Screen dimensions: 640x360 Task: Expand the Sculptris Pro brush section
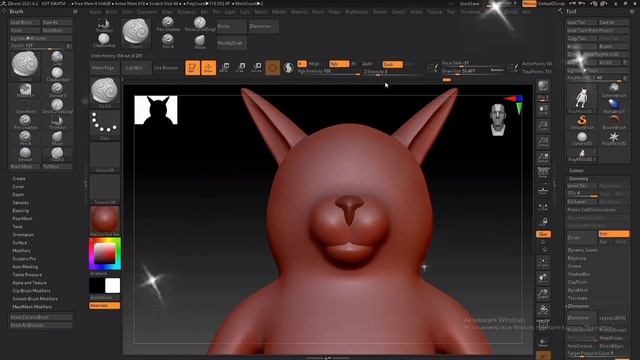(x=24, y=259)
